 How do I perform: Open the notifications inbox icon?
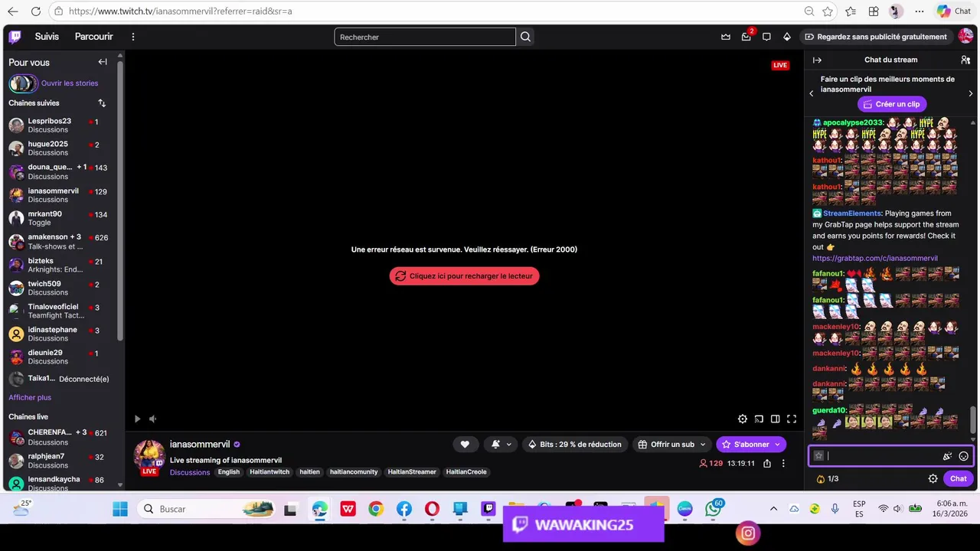(746, 37)
